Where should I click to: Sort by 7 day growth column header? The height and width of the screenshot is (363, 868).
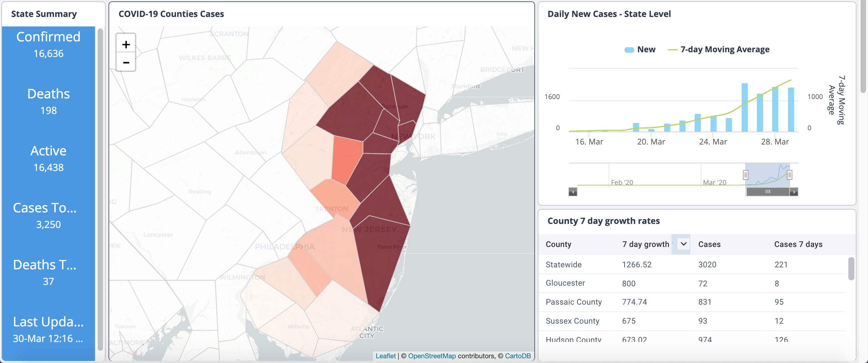tap(646, 244)
